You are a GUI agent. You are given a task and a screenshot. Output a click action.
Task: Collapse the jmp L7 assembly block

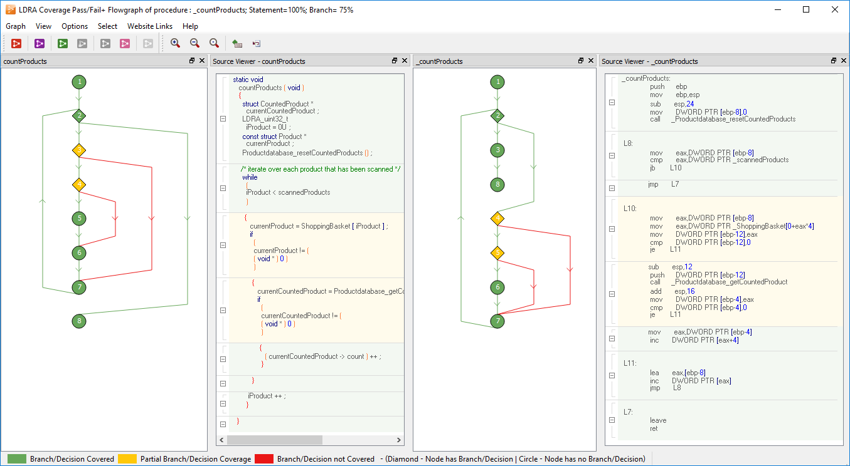(611, 188)
